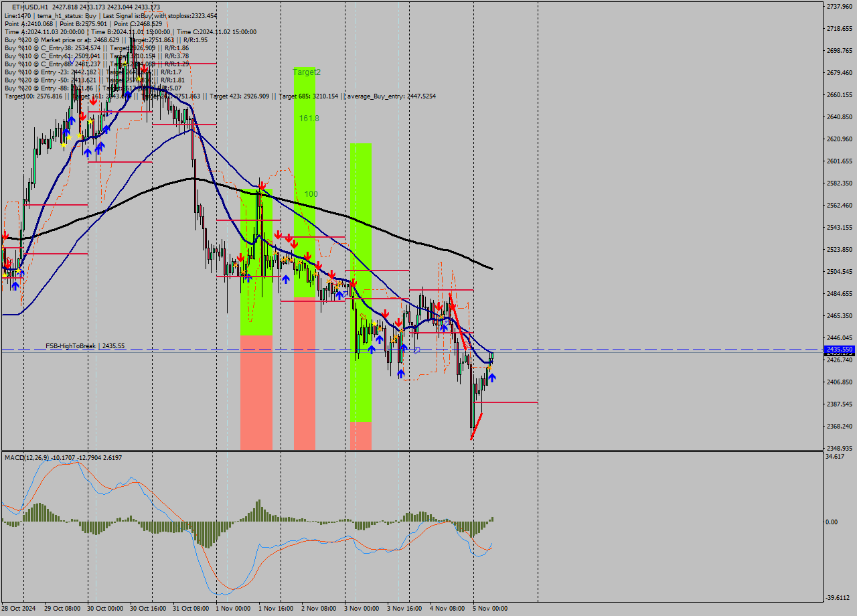
Task: Click the 100 Fibonacci level label
Action: pyautogui.click(x=311, y=194)
